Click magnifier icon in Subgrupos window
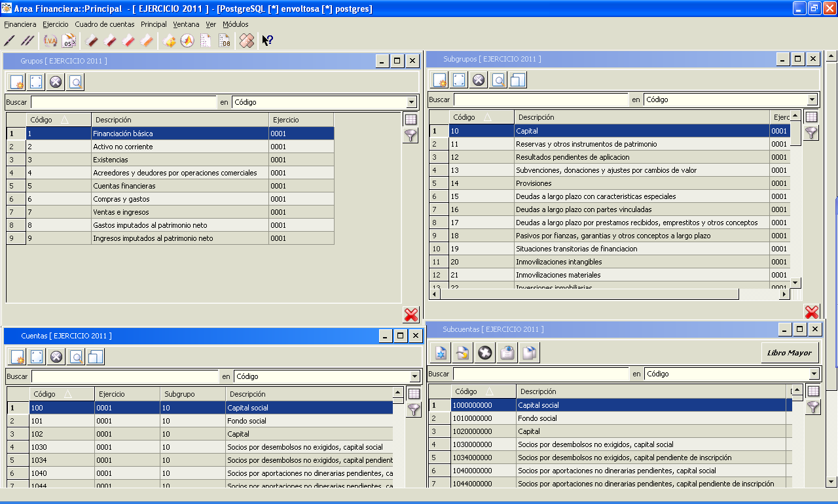The height and width of the screenshot is (504, 838). coord(498,80)
